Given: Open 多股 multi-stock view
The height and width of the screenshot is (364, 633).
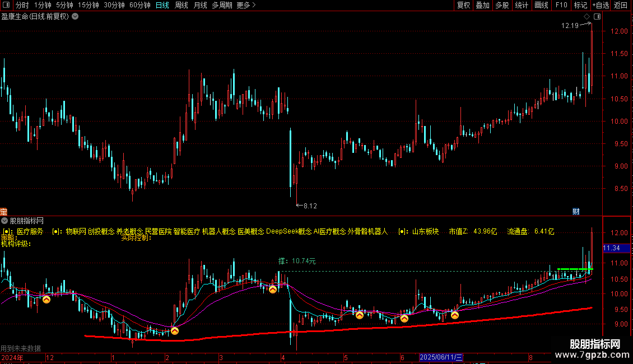Looking at the screenshot, I should click(502, 5).
